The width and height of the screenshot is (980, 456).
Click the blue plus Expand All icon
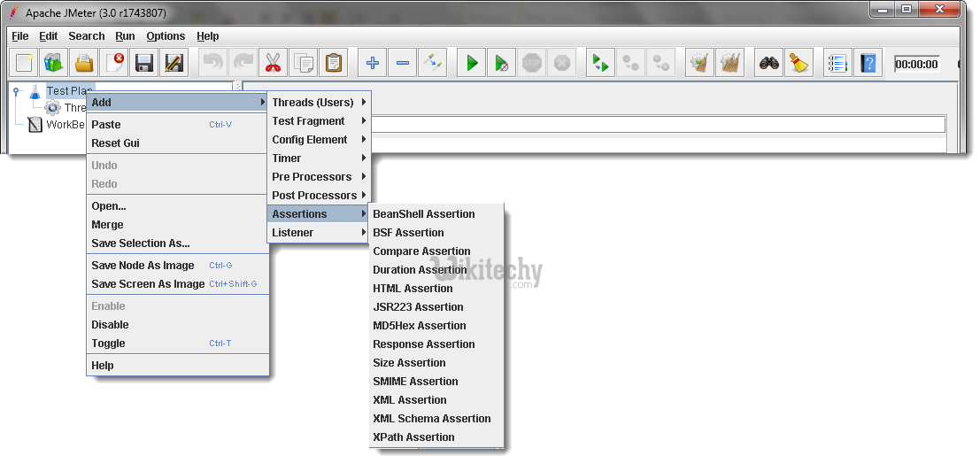373,63
